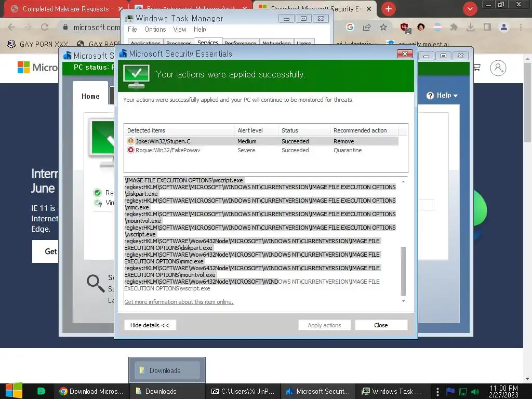Click the green chat icon in taskbar
Viewport: 532px width, 399px height.
(x=41, y=391)
